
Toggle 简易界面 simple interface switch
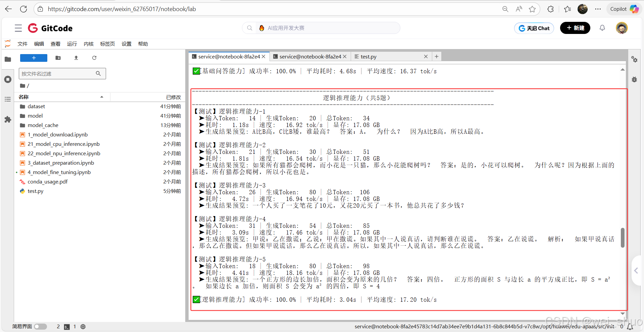(x=40, y=327)
